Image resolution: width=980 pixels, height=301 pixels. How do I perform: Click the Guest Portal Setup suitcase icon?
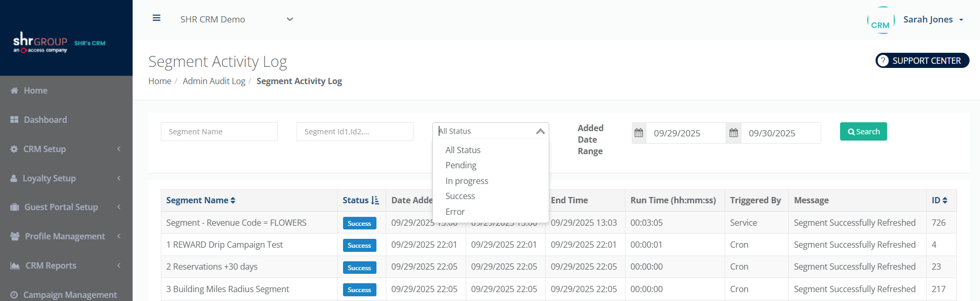(x=15, y=207)
